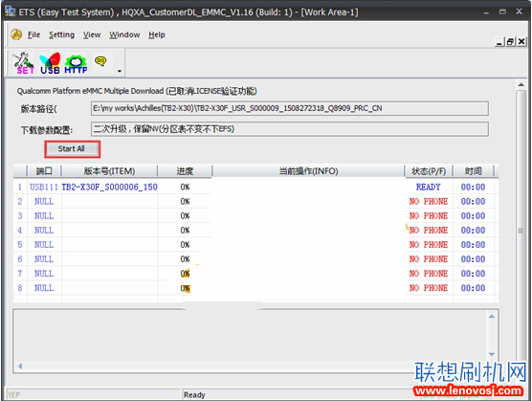Image resolution: width=532 pixels, height=401 pixels.
Task: Click the download parameter config field
Action: [x=290, y=129]
